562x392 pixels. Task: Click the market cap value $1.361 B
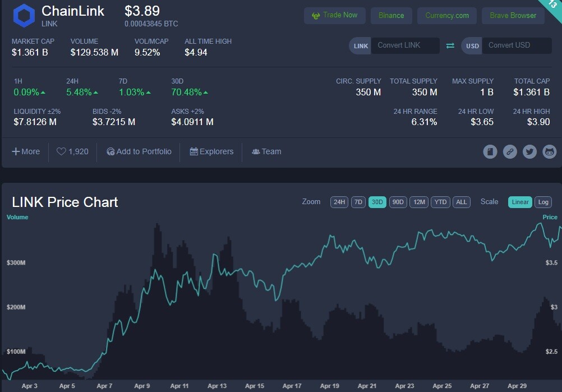coord(30,52)
